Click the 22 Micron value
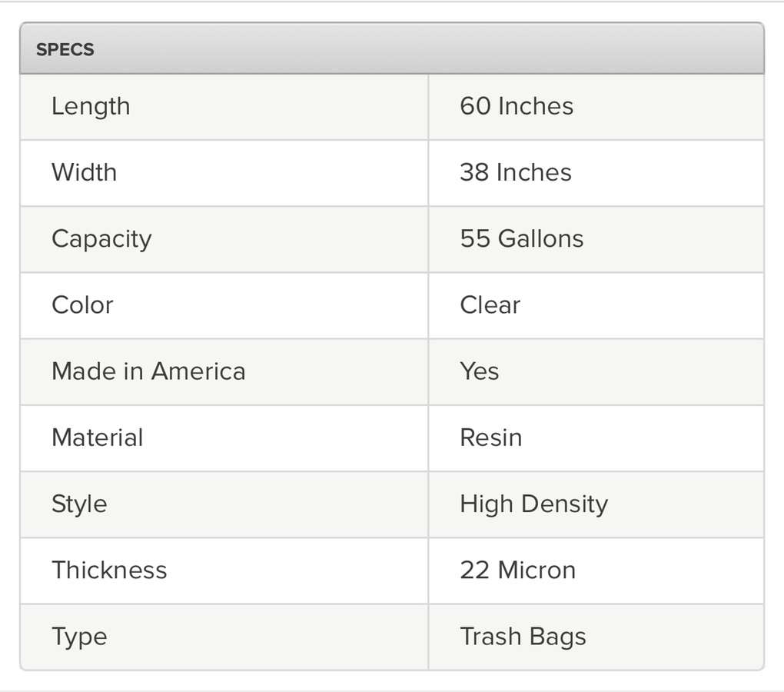Image resolution: width=784 pixels, height=692 pixels. coord(518,570)
